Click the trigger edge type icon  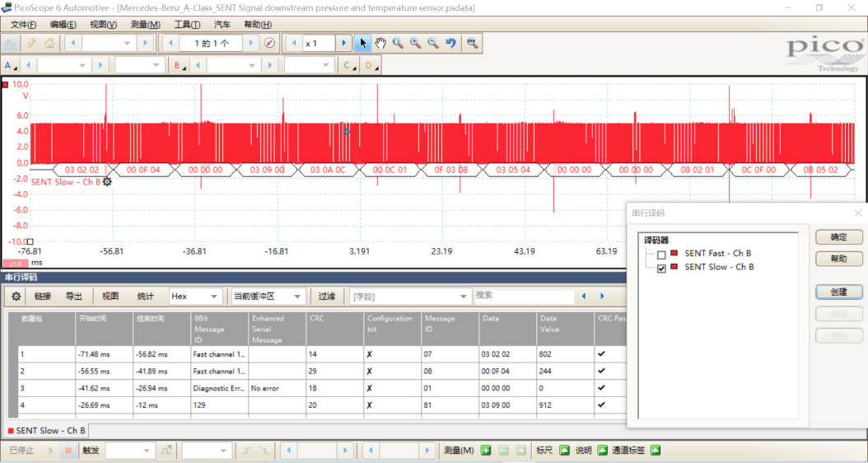click(x=165, y=451)
